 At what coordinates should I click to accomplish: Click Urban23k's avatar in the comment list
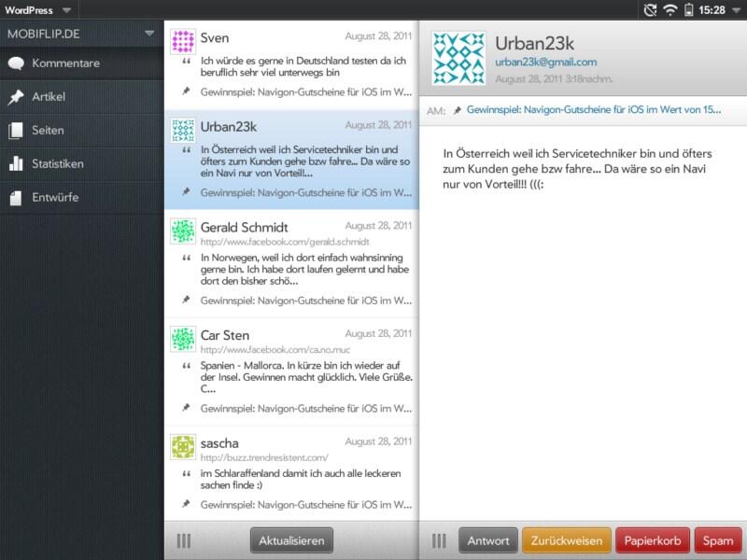click(183, 130)
